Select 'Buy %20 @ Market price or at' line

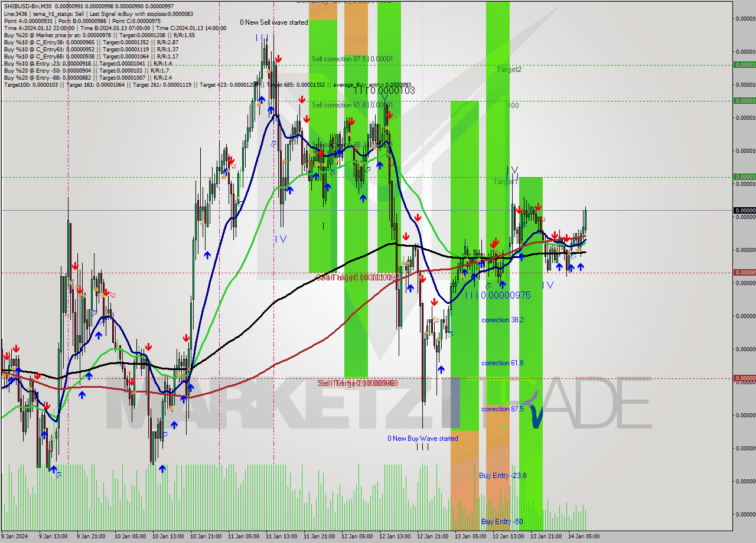[99, 35]
